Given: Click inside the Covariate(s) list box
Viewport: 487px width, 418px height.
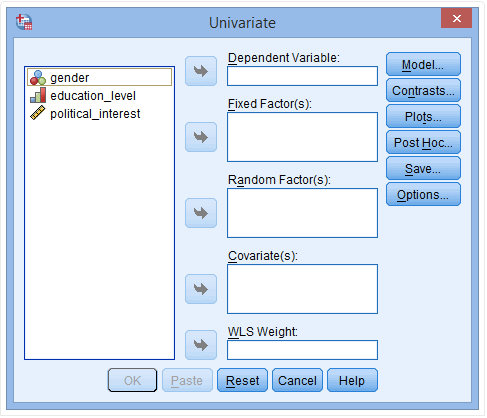Looking at the screenshot, I should pyautogui.click(x=302, y=289).
